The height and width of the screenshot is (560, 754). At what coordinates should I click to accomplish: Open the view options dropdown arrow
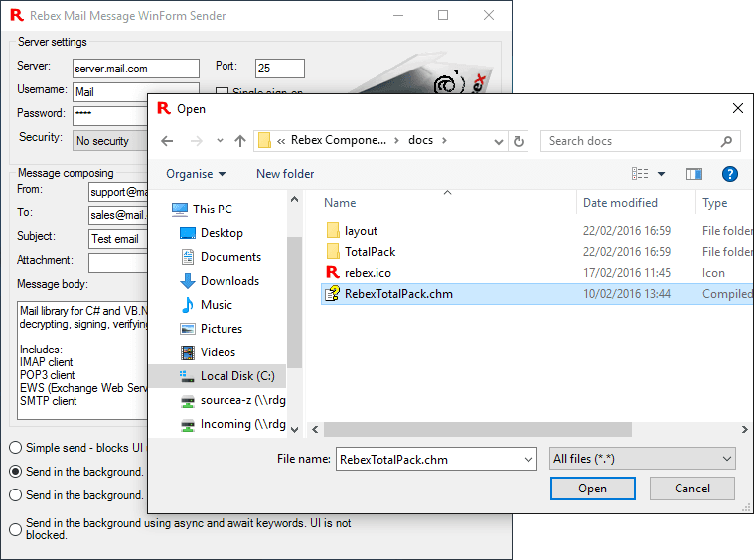click(x=662, y=174)
